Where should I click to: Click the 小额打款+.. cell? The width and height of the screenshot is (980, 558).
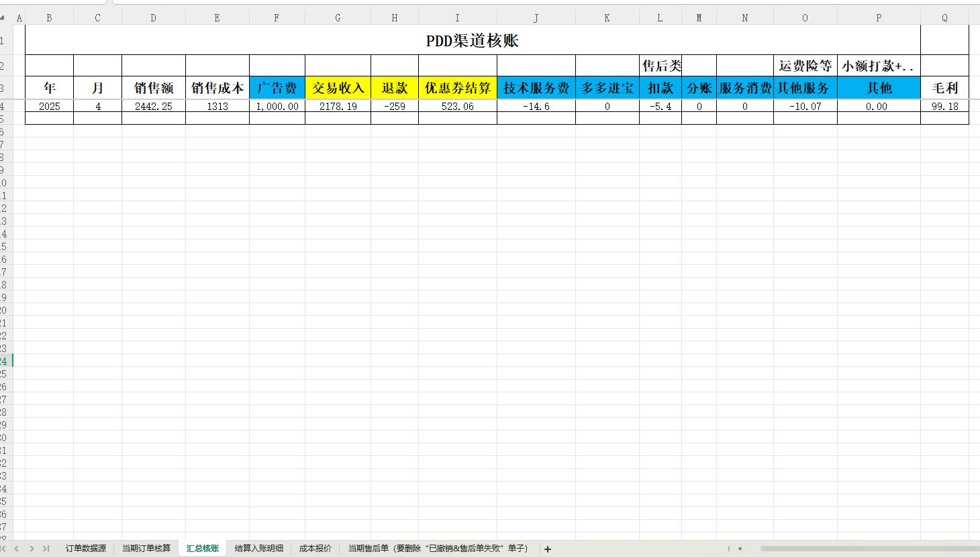(x=879, y=66)
